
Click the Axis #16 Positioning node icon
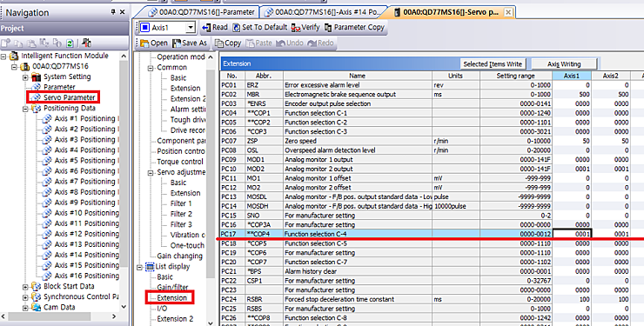pos(47,276)
